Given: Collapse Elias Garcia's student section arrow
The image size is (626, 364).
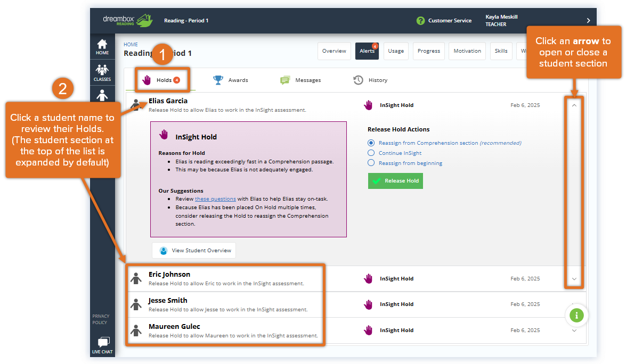Looking at the screenshot, I should pyautogui.click(x=574, y=105).
